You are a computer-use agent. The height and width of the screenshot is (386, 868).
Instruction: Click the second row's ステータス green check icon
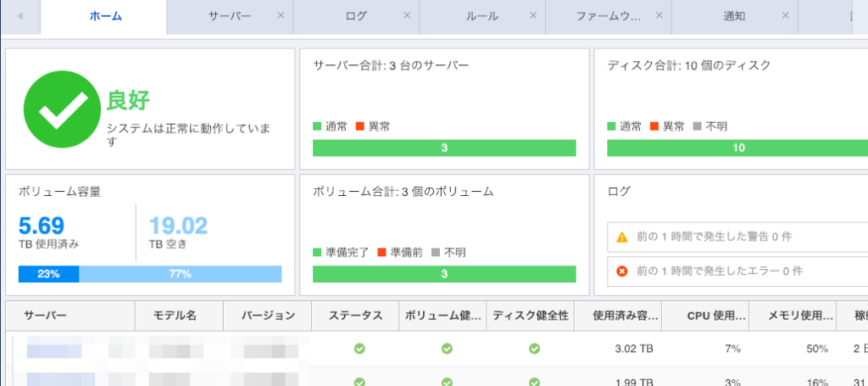[359, 382]
